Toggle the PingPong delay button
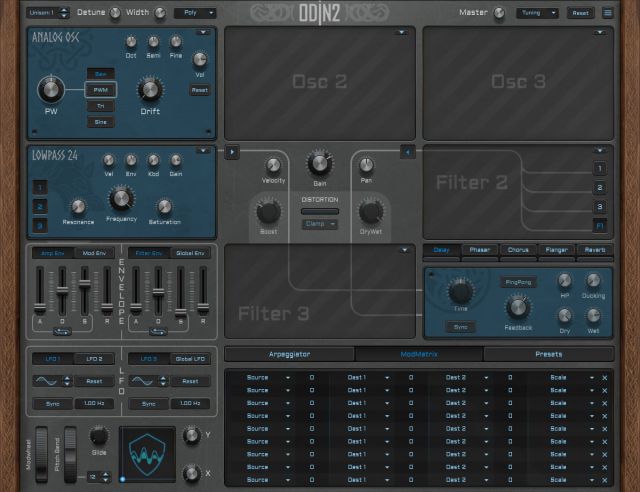 518,282
